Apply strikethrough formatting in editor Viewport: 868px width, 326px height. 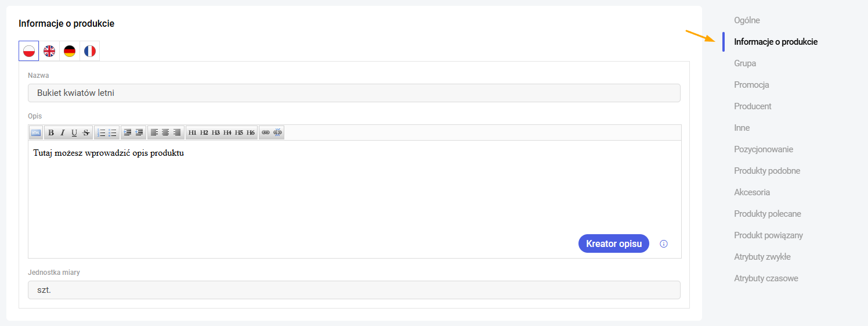click(86, 132)
